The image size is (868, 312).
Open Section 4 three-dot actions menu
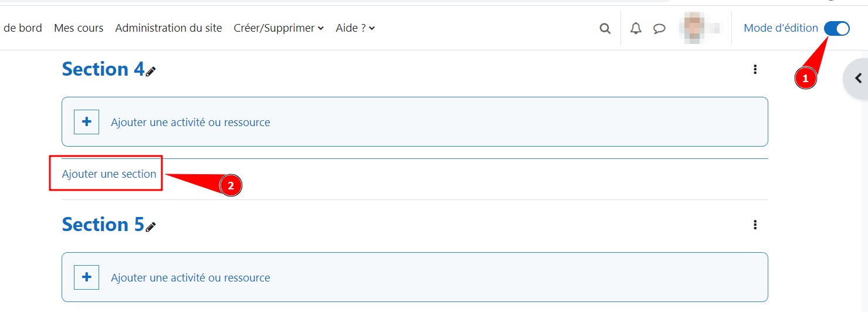click(755, 69)
